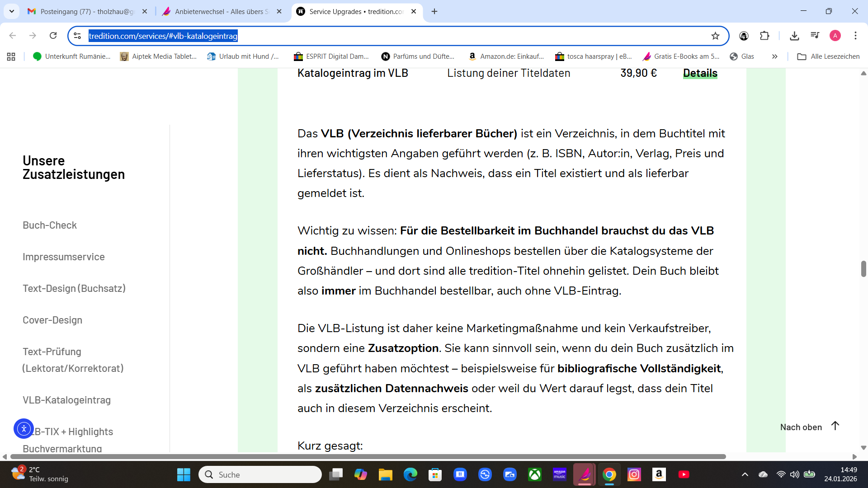
Task: Click the site information icon in address bar
Action: tap(77, 36)
